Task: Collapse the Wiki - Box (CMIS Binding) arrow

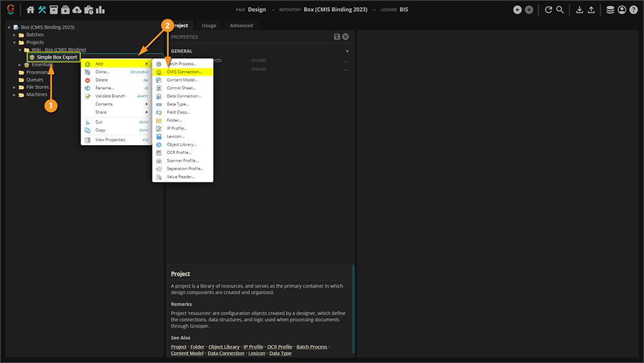Action: pyautogui.click(x=20, y=50)
